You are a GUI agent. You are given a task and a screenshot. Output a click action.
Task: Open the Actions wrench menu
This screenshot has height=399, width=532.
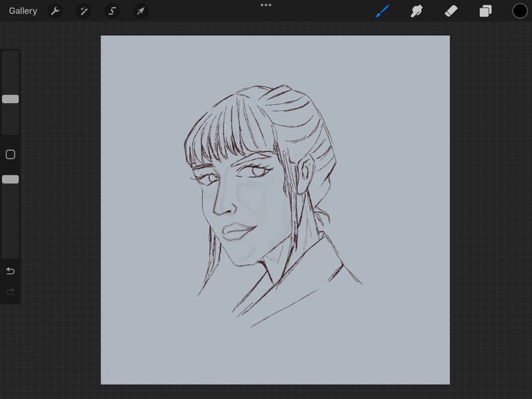(55, 11)
